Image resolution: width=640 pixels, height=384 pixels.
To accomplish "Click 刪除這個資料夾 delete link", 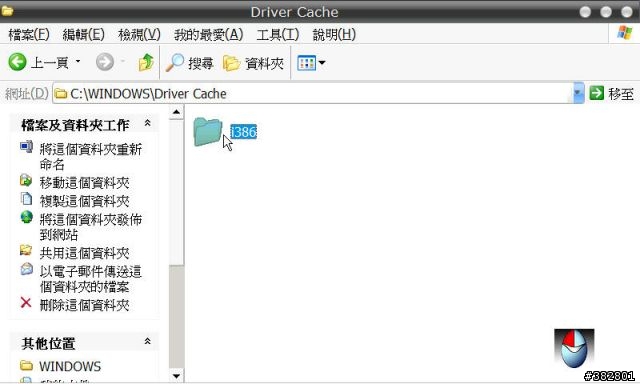I will click(84, 305).
